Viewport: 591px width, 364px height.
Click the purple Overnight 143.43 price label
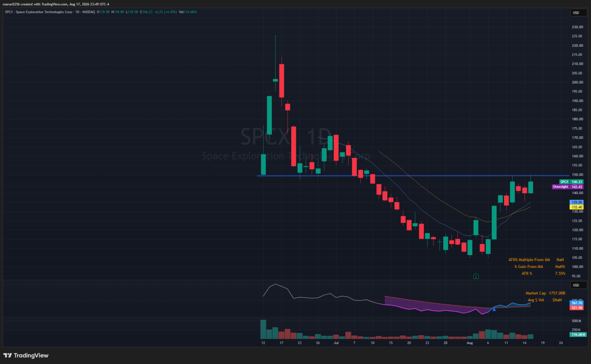(568, 187)
